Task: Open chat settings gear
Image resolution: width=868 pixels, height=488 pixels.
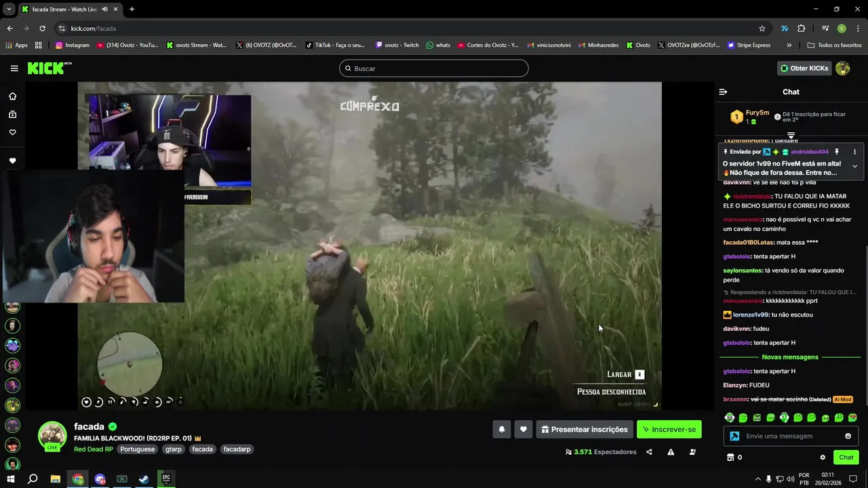Action: point(823,457)
